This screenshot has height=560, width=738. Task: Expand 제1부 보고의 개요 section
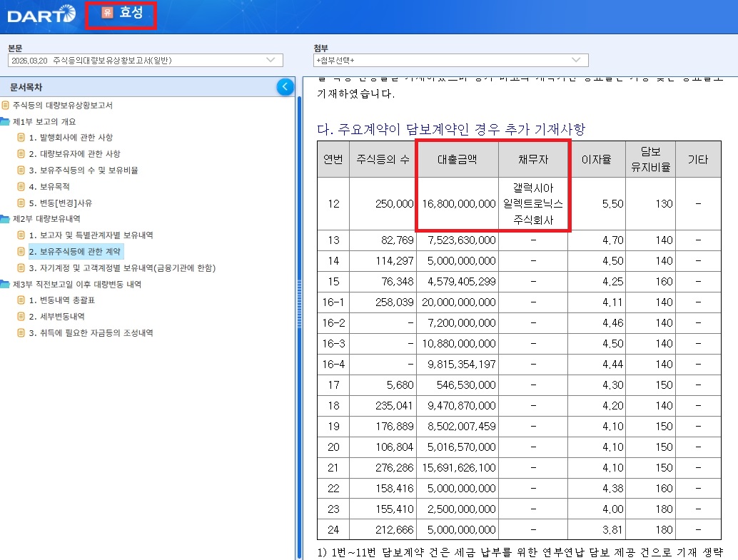[x=44, y=121]
